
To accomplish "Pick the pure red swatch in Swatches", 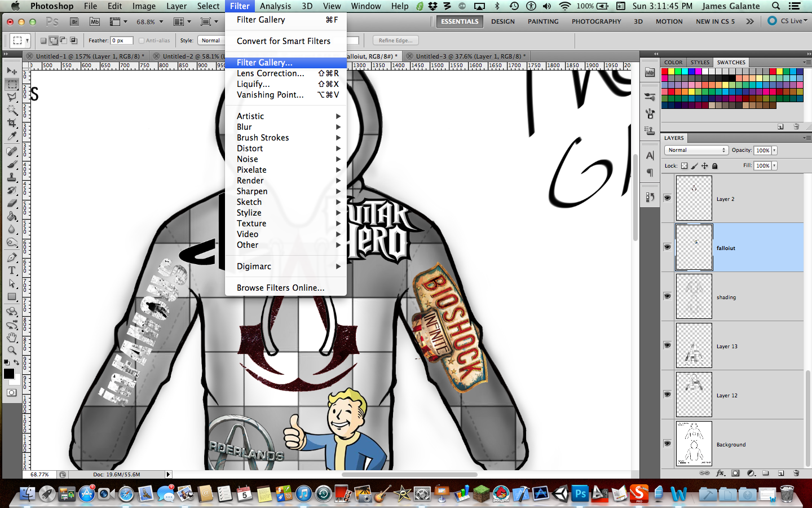I will [x=665, y=72].
